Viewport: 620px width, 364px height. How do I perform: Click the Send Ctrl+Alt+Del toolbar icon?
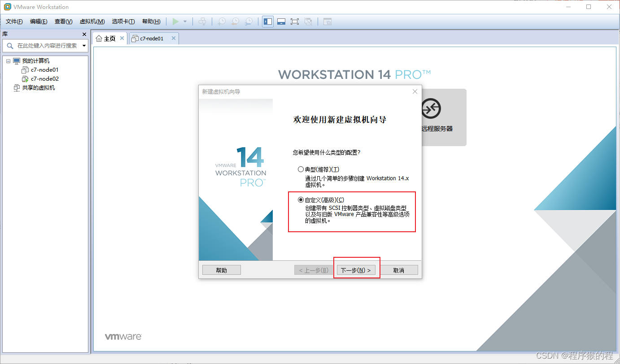(x=202, y=22)
